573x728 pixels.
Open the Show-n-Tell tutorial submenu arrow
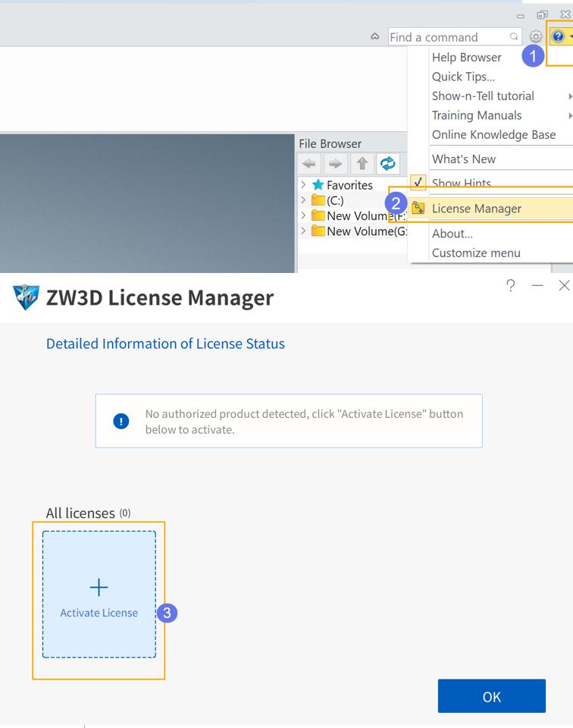(570, 96)
